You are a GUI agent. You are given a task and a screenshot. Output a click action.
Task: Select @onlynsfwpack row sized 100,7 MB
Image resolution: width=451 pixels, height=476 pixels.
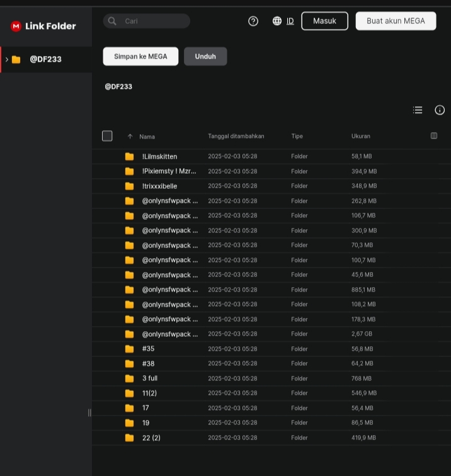271,260
